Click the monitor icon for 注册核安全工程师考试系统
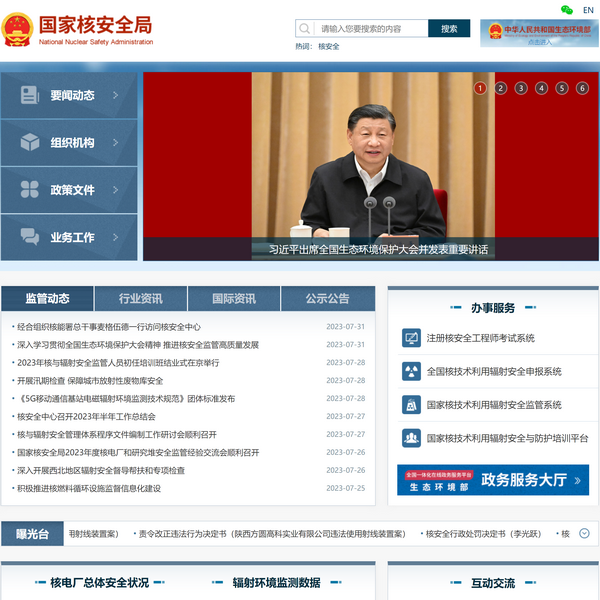Viewport: 600px width, 600px height. (411, 338)
